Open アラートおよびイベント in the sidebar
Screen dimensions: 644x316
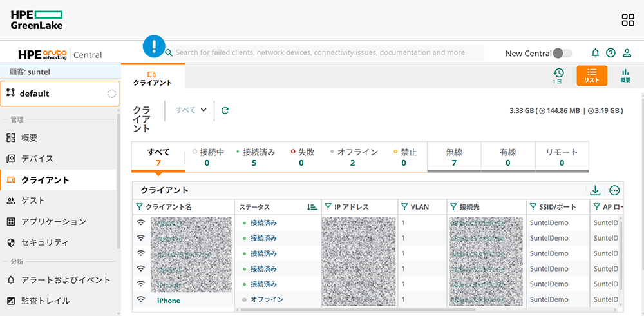[x=59, y=280]
